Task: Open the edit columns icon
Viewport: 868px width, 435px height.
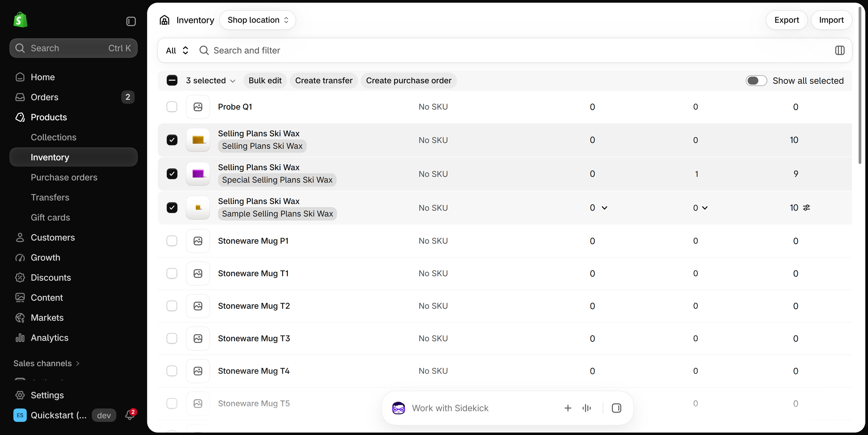Action: [840, 50]
